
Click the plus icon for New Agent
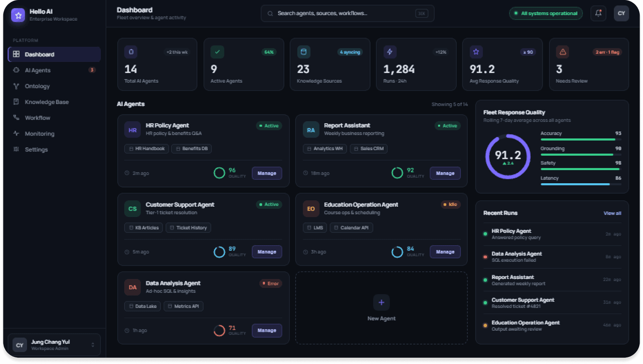pos(381,302)
